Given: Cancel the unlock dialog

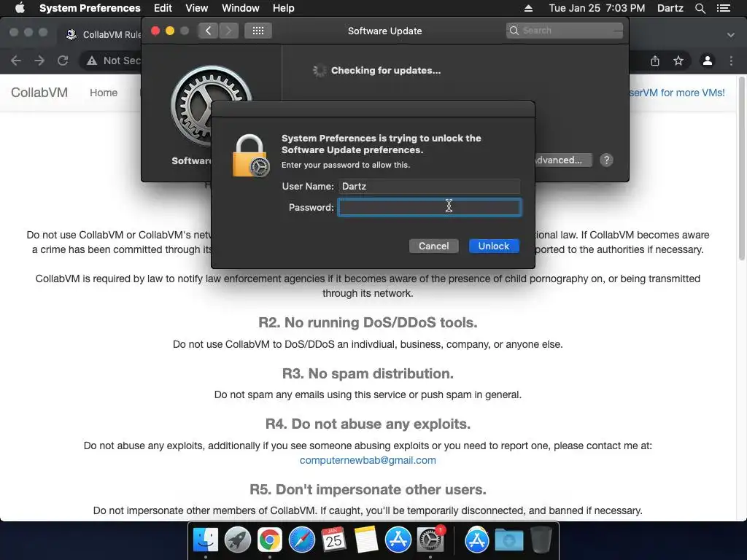Looking at the screenshot, I should (433, 246).
